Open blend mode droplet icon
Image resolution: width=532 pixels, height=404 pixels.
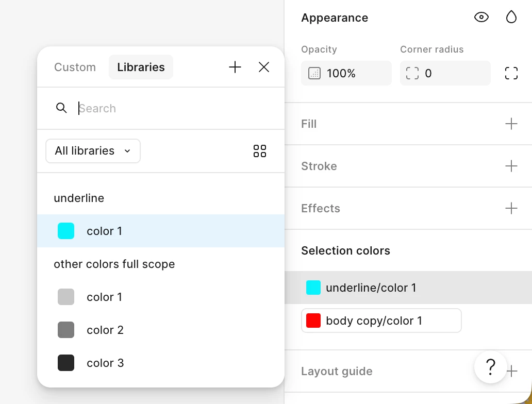click(x=511, y=18)
